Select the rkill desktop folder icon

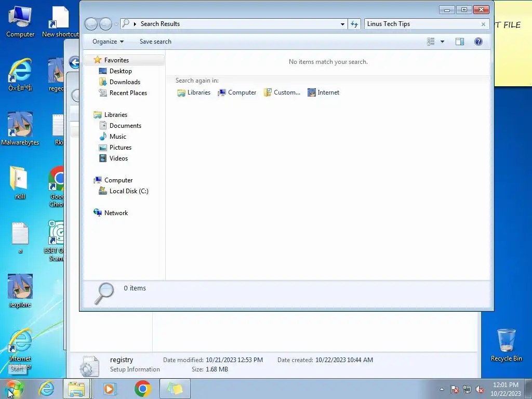(20, 182)
